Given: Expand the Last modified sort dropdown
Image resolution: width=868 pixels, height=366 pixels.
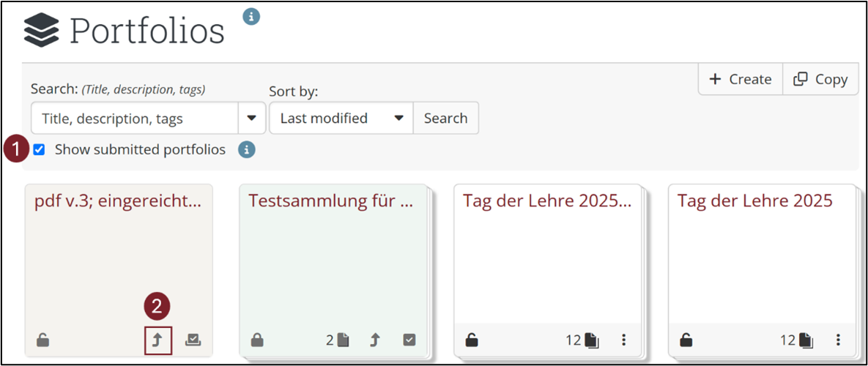Looking at the screenshot, I should pos(399,118).
